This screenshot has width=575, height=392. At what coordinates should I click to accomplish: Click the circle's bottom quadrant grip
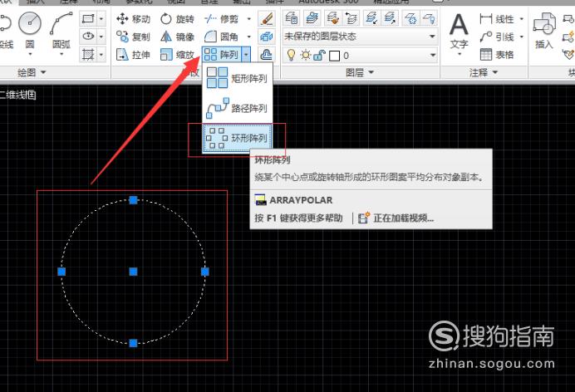coord(134,343)
